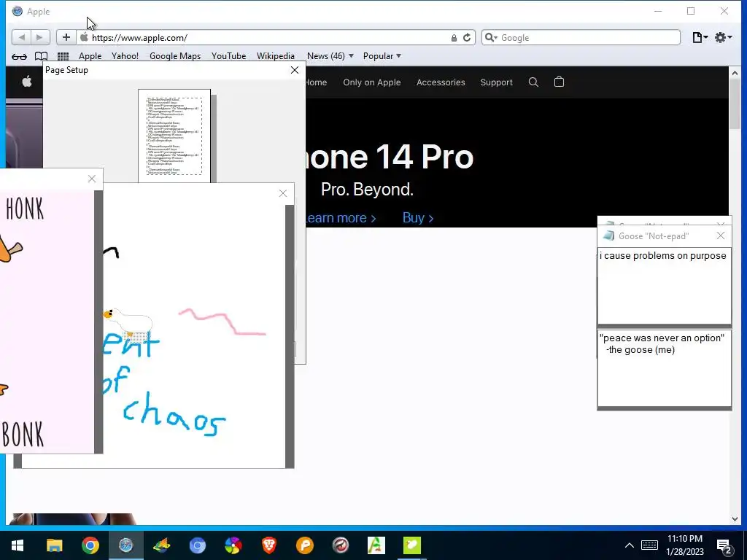Screen dimensions: 747x560
Task: Open Google Maps bookmark
Action: point(175,55)
